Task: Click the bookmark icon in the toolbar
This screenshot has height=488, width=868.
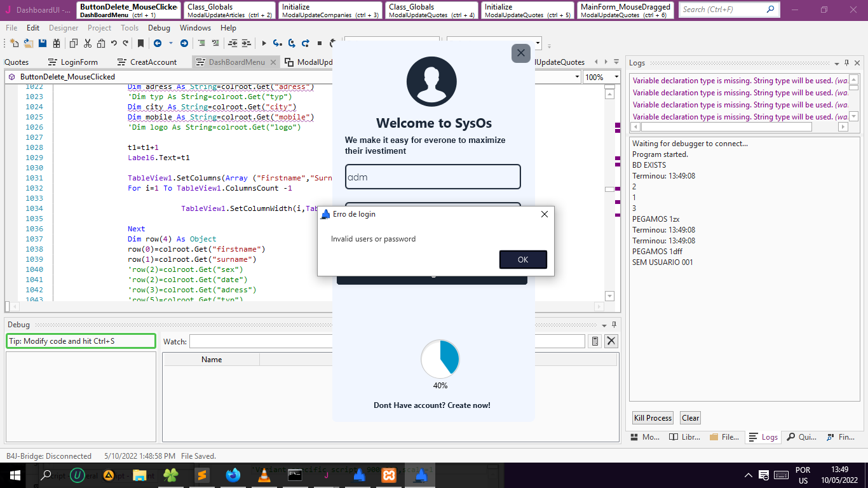Action: pyautogui.click(x=140, y=43)
